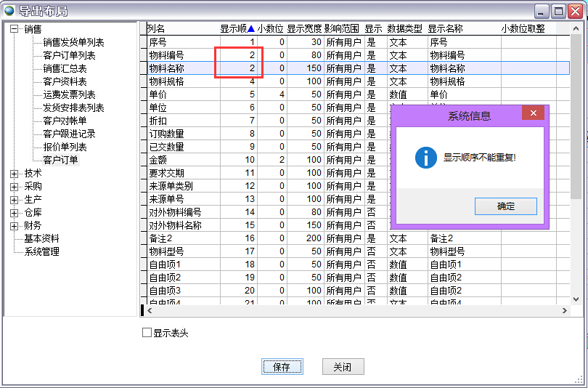Select 客户对帐单 in the tree
The width and height of the screenshot is (588, 388).
[x=65, y=121]
